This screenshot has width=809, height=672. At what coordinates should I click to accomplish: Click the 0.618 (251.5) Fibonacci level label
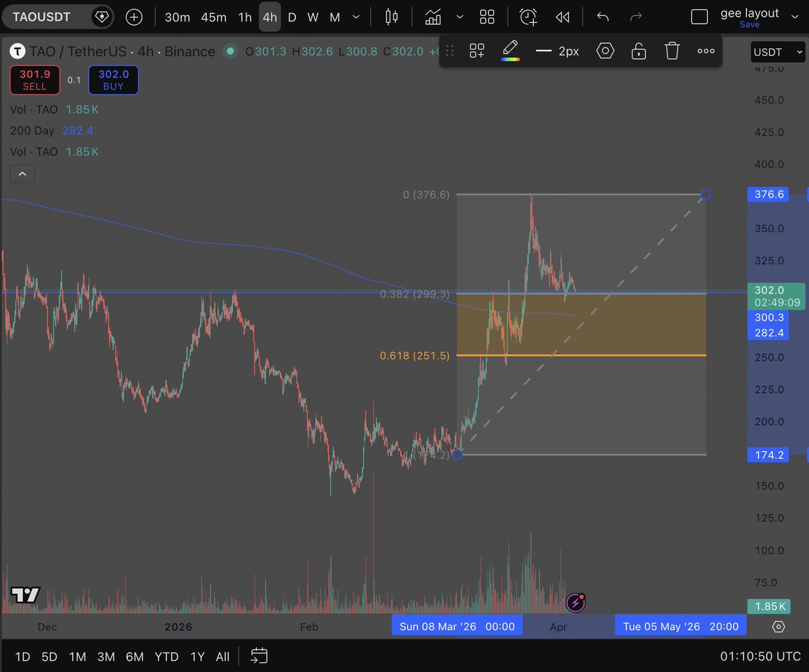pyautogui.click(x=414, y=356)
